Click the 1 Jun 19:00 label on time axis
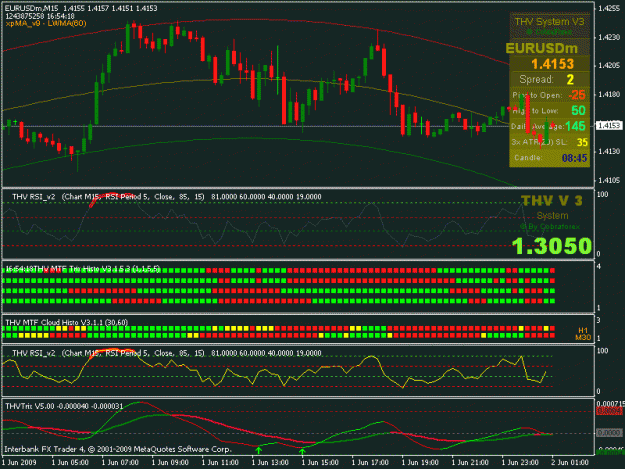This screenshot has height=469, width=625. click(x=420, y=463)
